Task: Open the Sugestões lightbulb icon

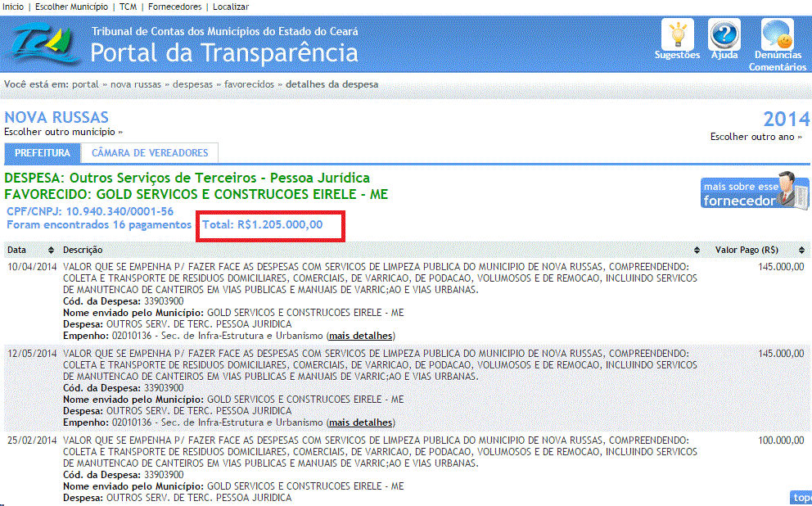Action: [x=678, y=34]
